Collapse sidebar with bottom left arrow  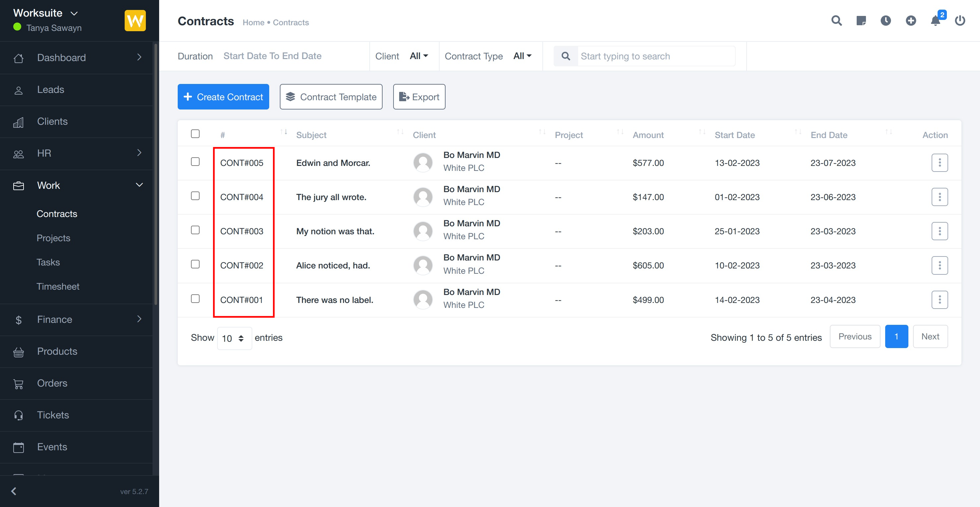coord(14,491)
